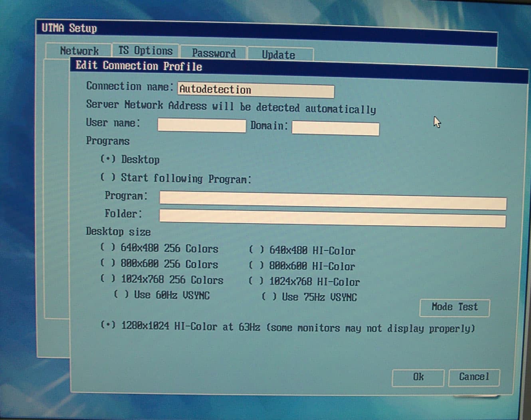Click the Connection name field
Screen dimensions: 531x420
[256, 90]
